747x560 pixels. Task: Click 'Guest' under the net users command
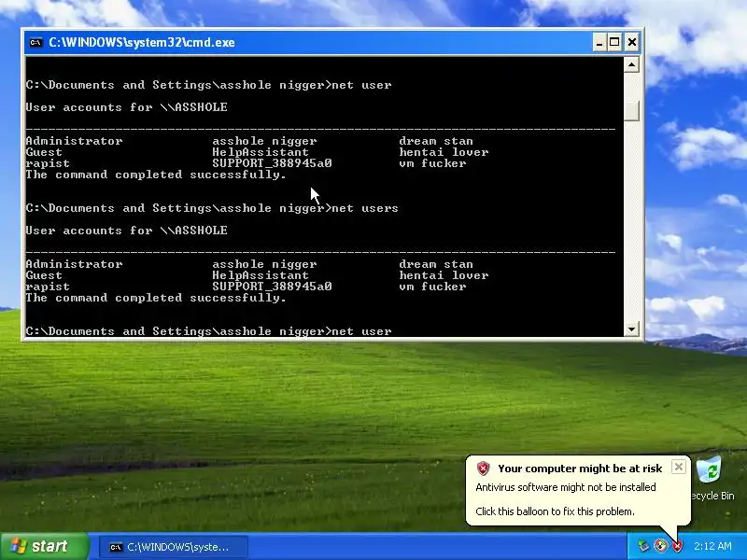pyautogui.click(x=44, y=275)
